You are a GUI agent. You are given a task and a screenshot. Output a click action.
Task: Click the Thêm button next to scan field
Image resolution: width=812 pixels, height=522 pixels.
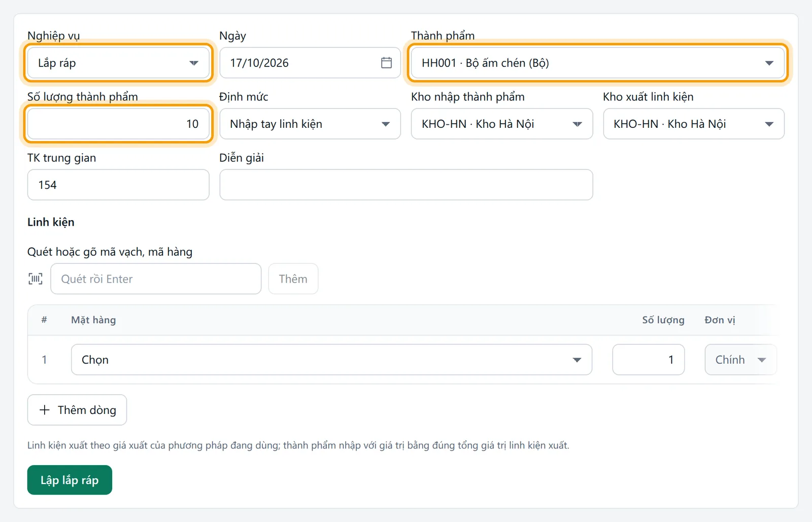point(293,279)
